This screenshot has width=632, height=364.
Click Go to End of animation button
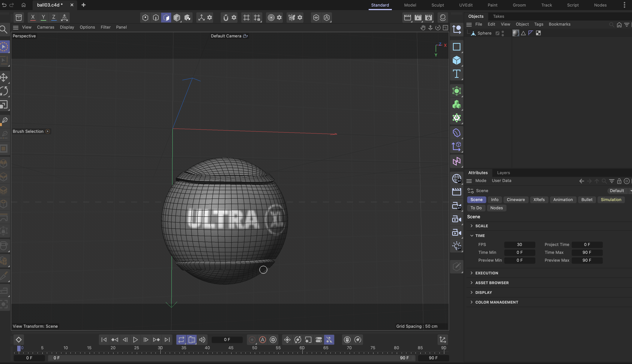click(167, 339)
